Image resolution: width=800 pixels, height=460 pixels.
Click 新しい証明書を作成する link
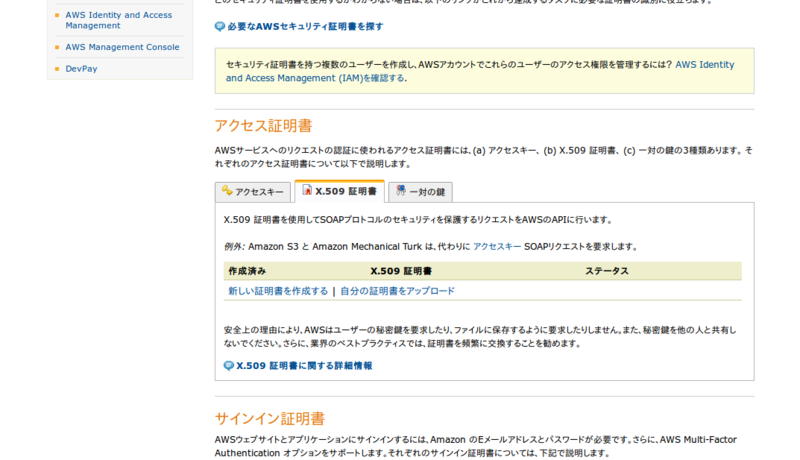point(278,291)
